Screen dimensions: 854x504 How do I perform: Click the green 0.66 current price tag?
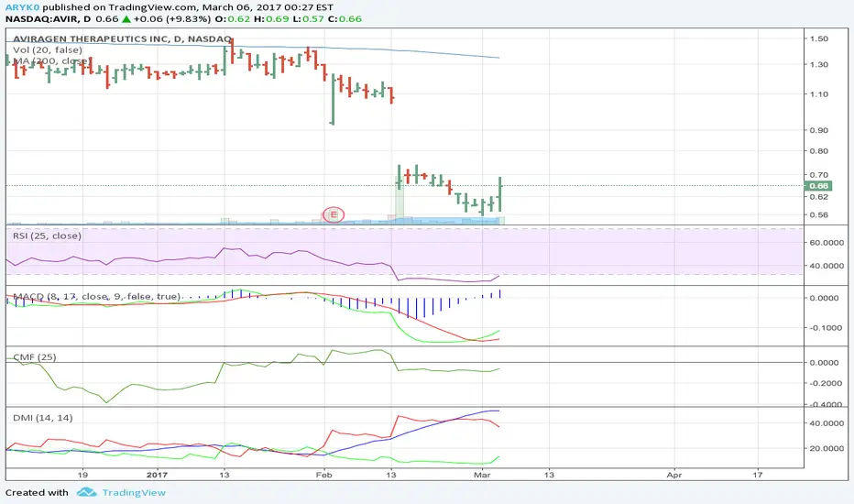tap(818, 186)
